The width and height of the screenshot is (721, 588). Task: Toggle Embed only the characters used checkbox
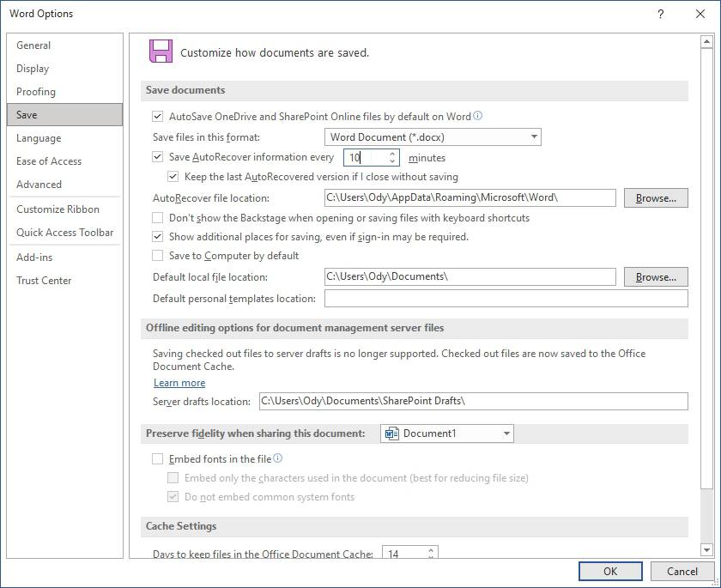(173, 477)
